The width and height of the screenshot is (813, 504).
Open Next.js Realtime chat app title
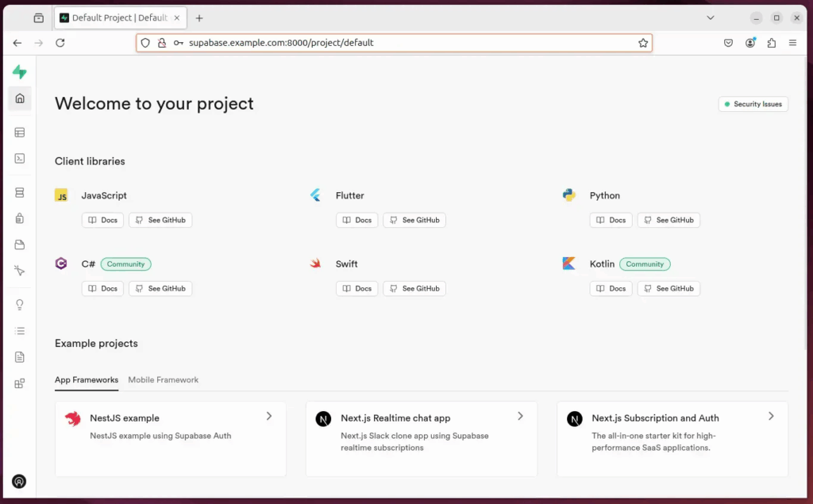(x=395, y=418)
